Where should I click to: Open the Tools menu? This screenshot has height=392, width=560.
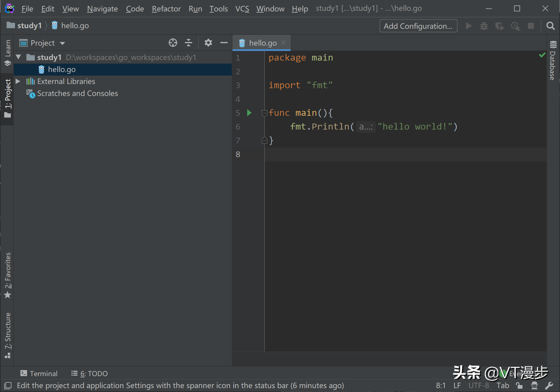click(x=219, y=9)
